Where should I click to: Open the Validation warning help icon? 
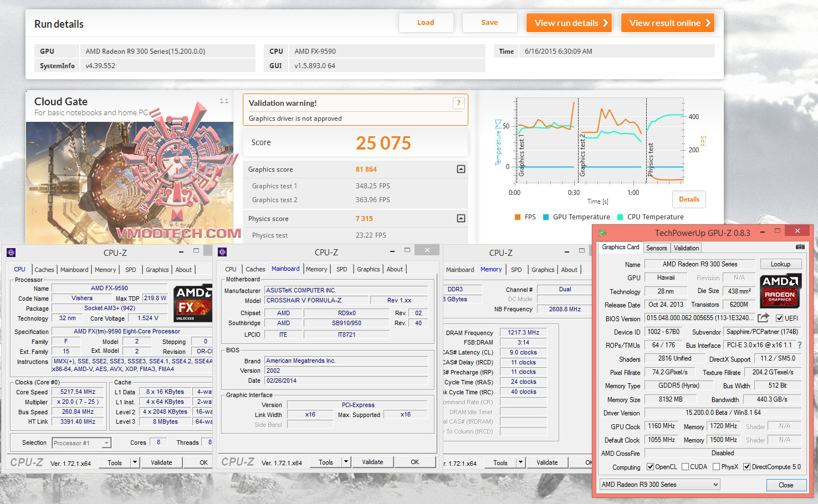[x=458, y=103]
